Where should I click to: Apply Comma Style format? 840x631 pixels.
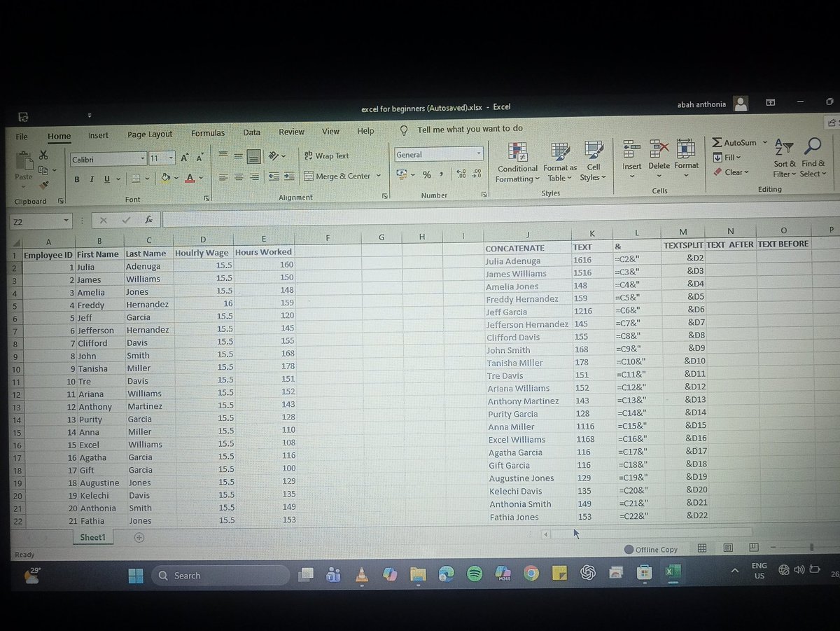click(x=442, y=175)
